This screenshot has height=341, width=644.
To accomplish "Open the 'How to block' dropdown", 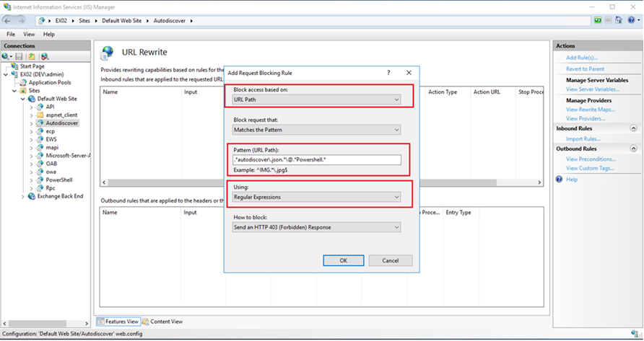I will pyautogui.click(x=316, y=227).
